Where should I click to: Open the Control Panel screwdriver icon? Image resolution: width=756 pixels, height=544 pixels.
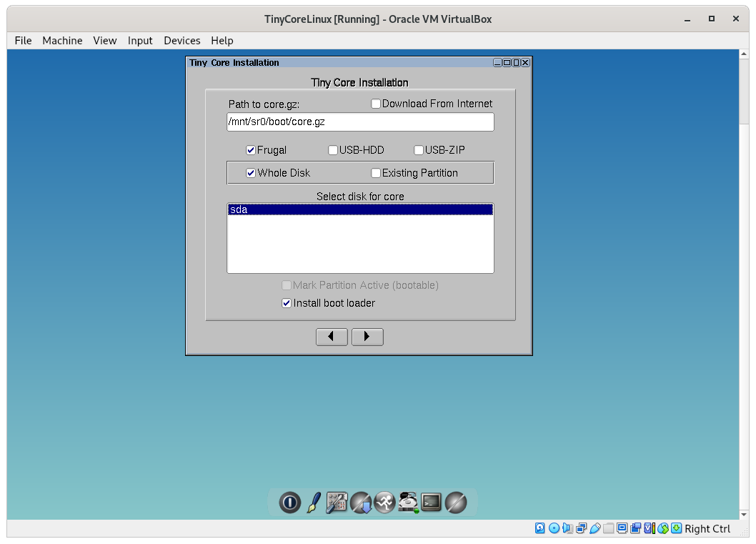click(x=337, y=503)
